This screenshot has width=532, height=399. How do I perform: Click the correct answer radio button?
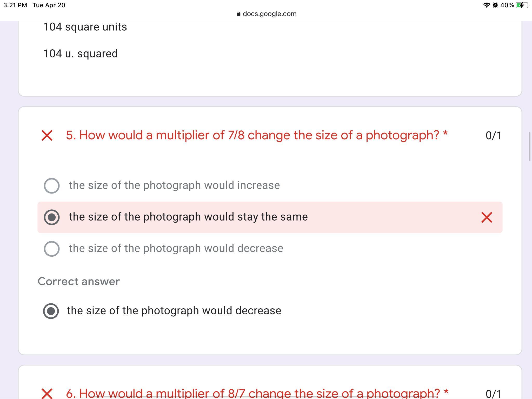[51, 311]
